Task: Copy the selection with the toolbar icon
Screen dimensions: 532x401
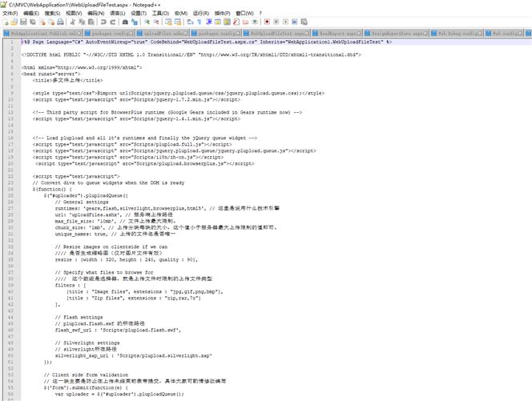Action: click(82, 22)
